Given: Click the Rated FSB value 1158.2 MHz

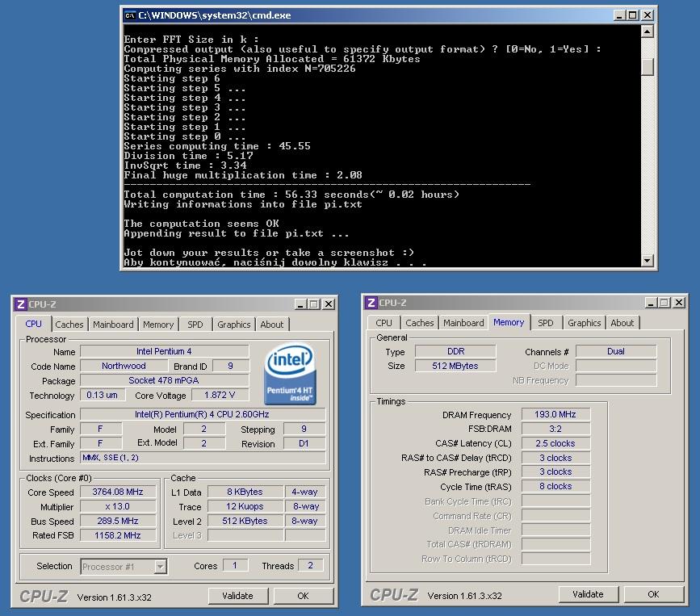Looking at the screenshot, I should point(118,535).
